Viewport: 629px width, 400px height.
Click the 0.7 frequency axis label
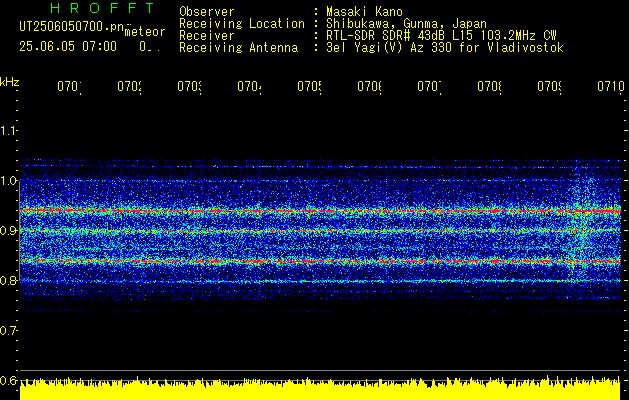(x=8, y=331)
